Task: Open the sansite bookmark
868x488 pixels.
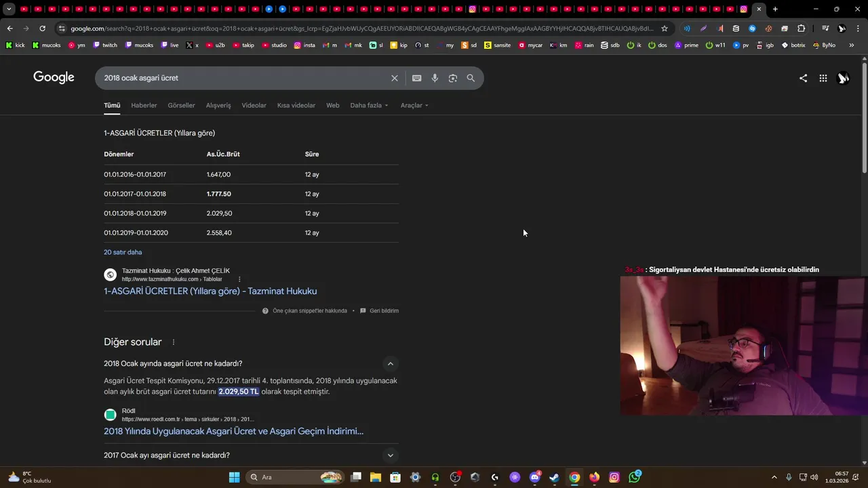Action: point(497,45)
